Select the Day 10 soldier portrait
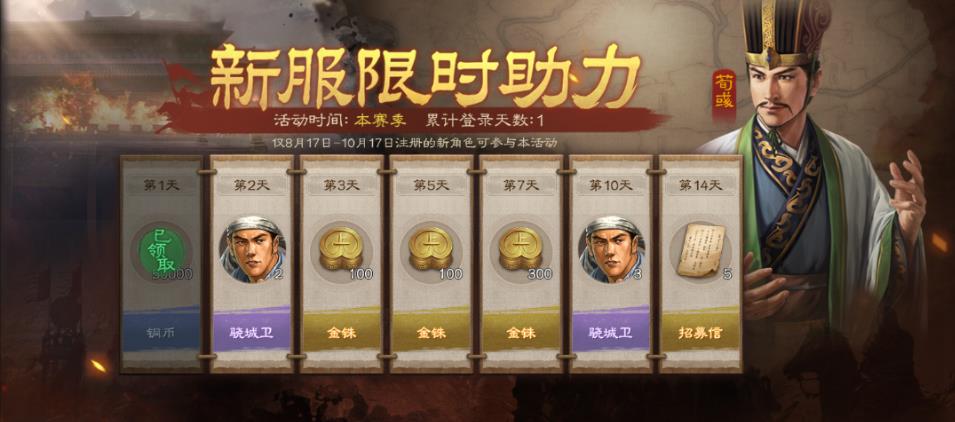955x422 pixels. tap(610, 250)
